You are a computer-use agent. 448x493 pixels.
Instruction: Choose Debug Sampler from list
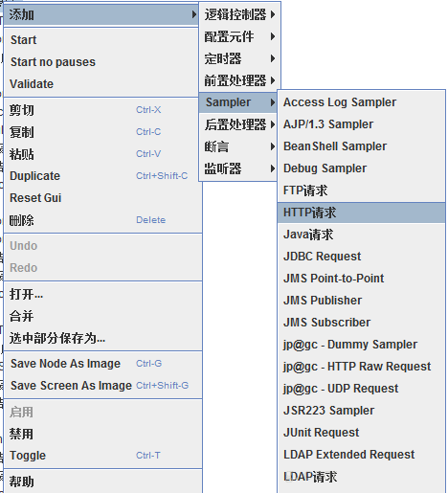(x=361, y=168)
